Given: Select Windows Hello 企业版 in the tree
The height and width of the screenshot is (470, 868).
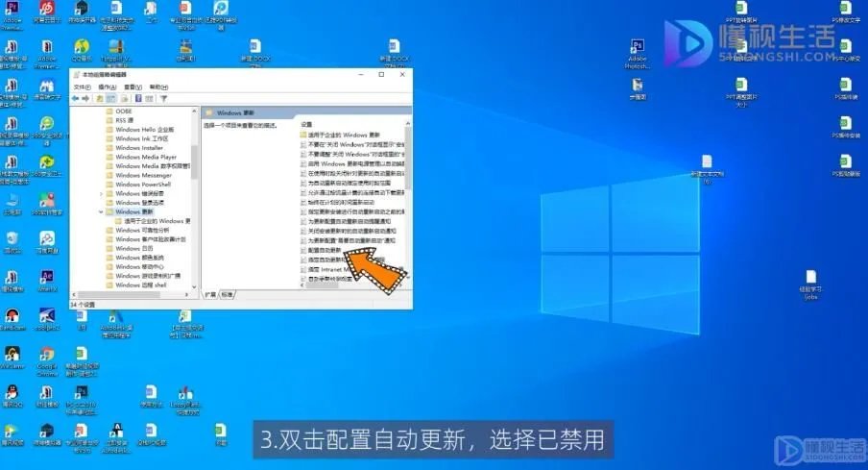Looking at the screenshot, I should click(x=139, y=130).
